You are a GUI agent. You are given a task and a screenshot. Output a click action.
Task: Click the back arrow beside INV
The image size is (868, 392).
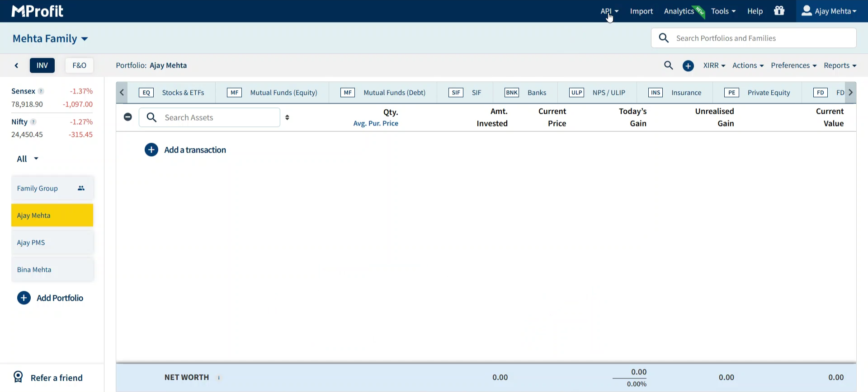(16, 65)
